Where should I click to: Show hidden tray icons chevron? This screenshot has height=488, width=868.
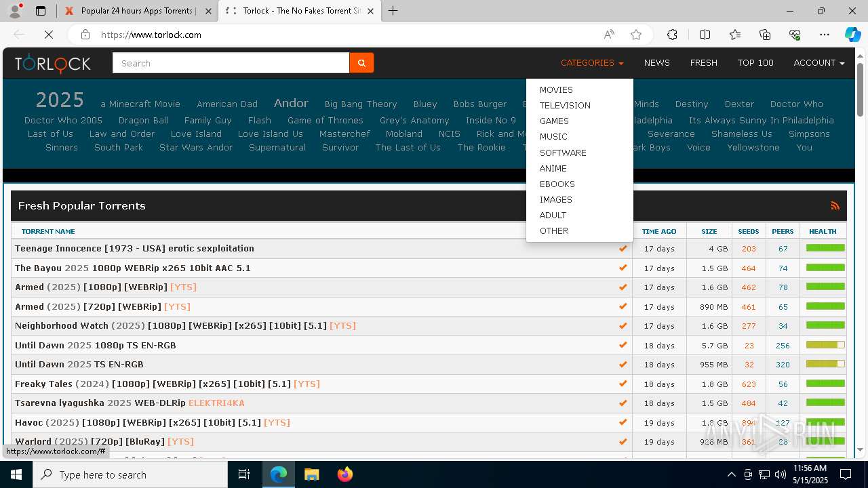pyautogui.click(x=731, y=474)
